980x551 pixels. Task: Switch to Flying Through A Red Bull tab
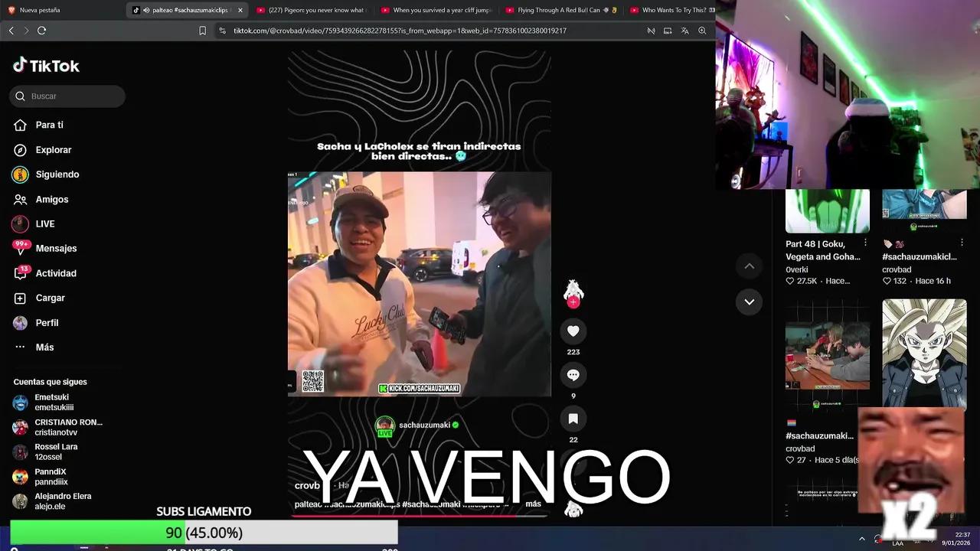tap(561, 10)
